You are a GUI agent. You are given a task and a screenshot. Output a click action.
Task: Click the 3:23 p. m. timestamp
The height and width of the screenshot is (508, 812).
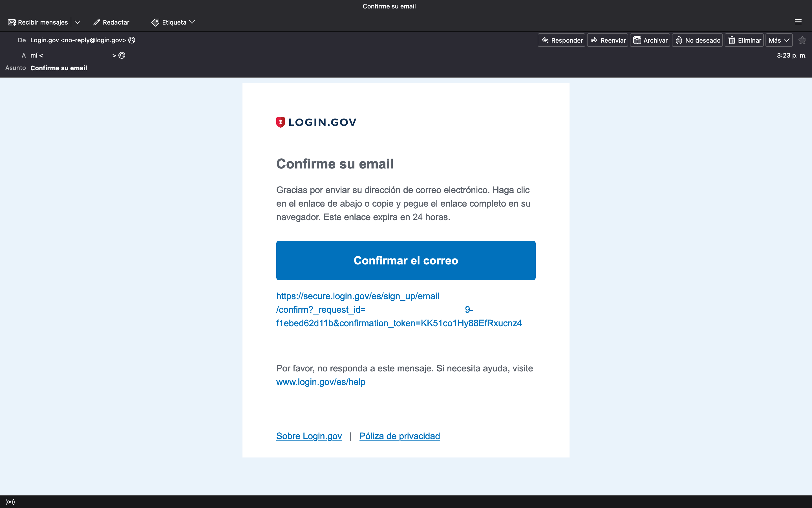tap(791, 55)
